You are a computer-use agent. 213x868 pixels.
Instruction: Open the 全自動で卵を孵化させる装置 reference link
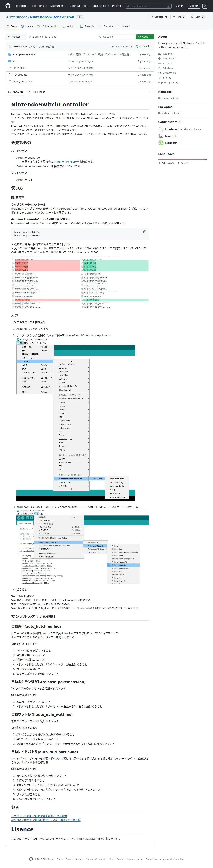click(39, 816)
